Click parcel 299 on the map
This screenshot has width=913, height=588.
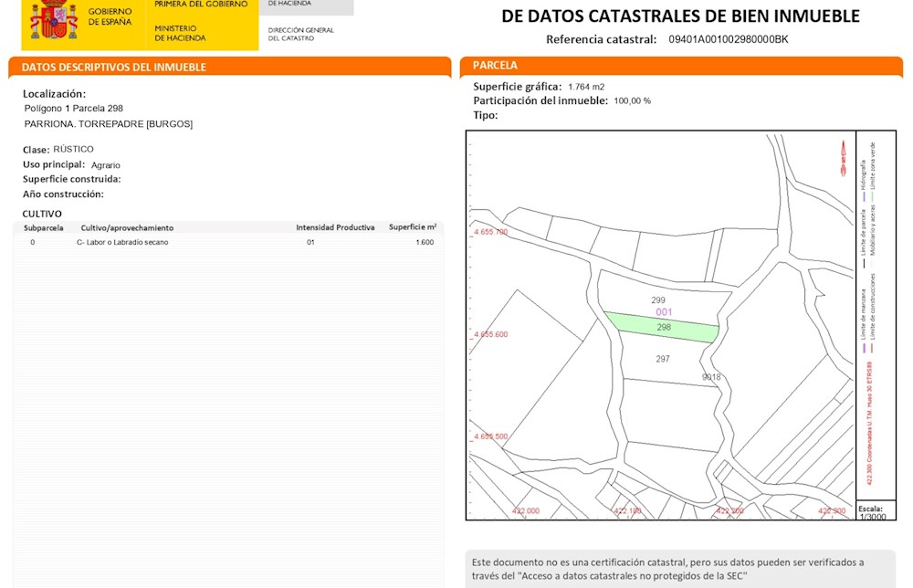[x=658, y=300]
